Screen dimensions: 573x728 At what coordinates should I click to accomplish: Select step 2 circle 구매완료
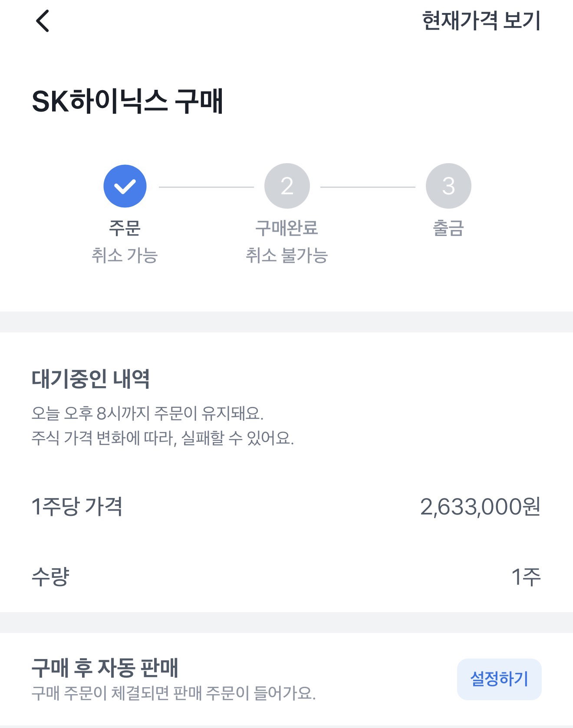click(287, 186)
